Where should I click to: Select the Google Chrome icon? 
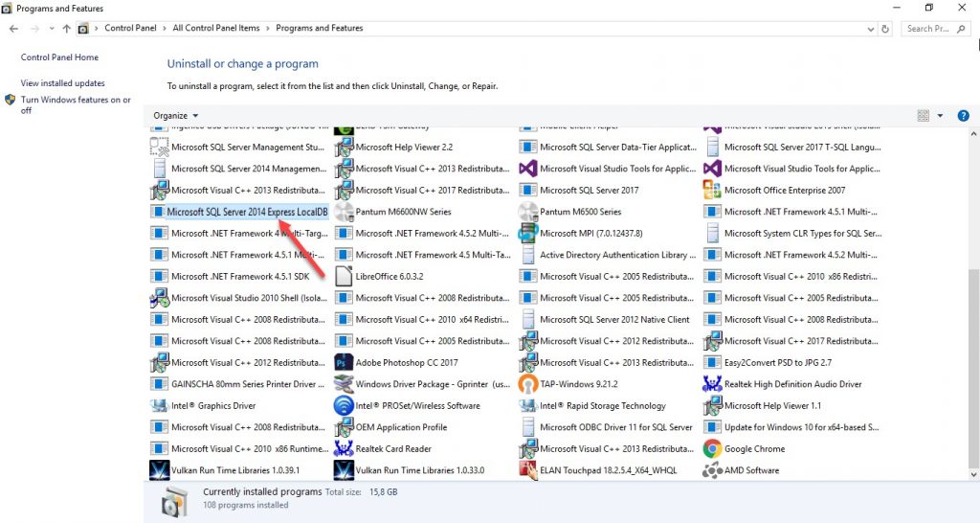click(x=712, y=448)
